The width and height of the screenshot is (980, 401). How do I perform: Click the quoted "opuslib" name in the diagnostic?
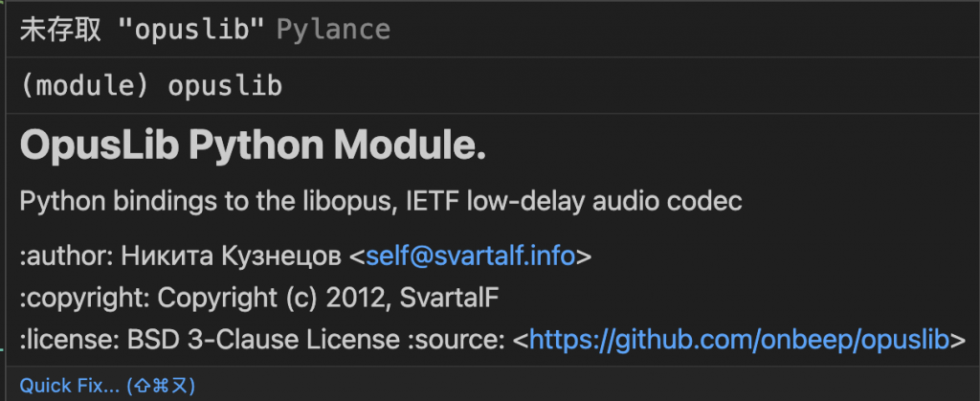[x=191, y=30]
